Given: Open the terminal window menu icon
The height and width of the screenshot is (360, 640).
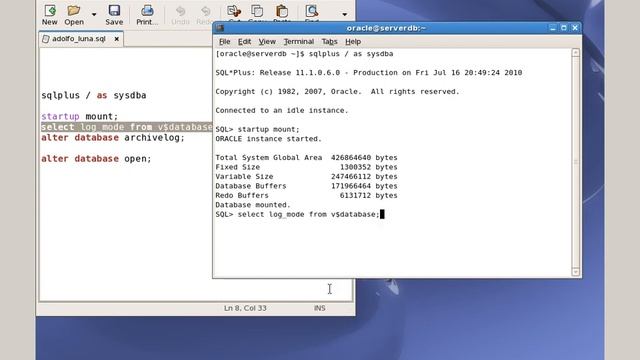Looking at the screenshot, I should [x=220, y=28].
